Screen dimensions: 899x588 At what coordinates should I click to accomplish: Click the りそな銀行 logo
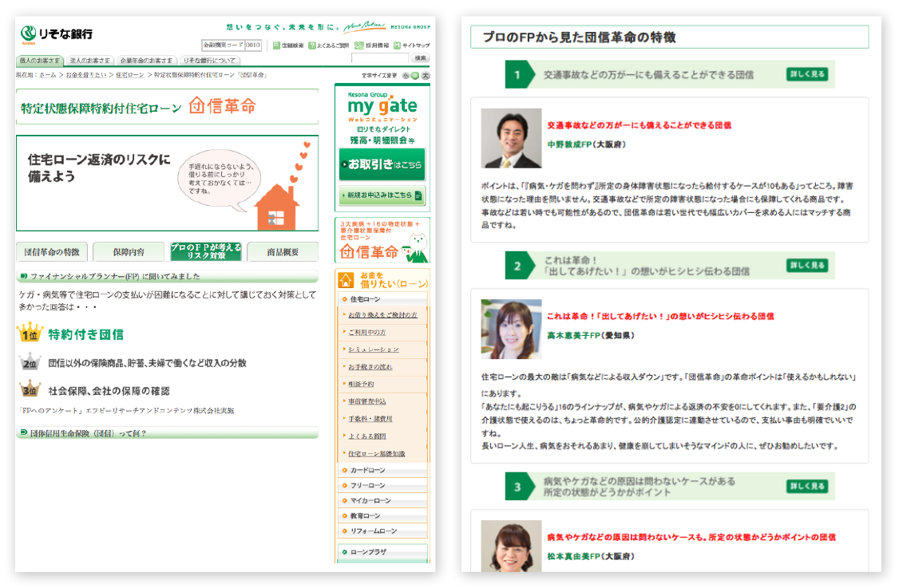coord(56,34)
